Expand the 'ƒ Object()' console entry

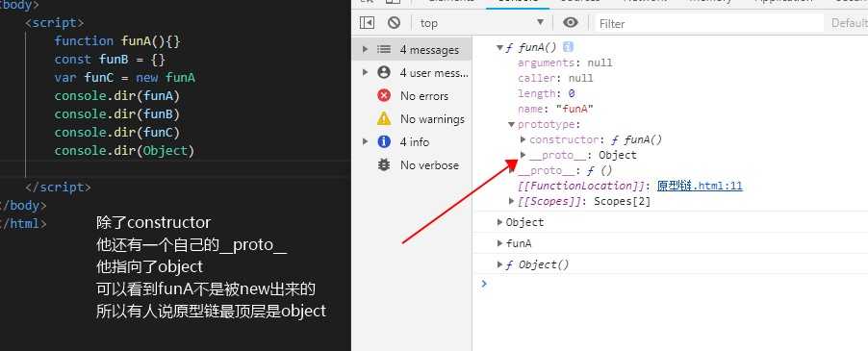point(500,264)
